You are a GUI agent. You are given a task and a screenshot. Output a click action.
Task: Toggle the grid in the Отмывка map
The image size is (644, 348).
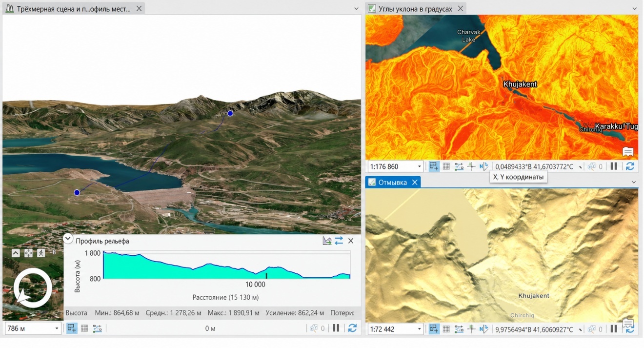[x=446, y=329]
